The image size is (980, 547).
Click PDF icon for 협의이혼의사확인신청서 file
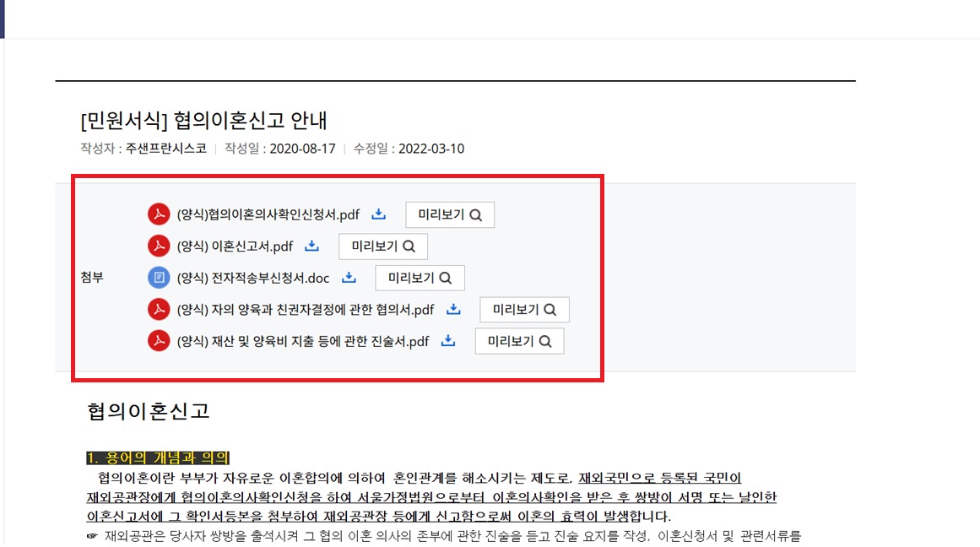(159, 214)
